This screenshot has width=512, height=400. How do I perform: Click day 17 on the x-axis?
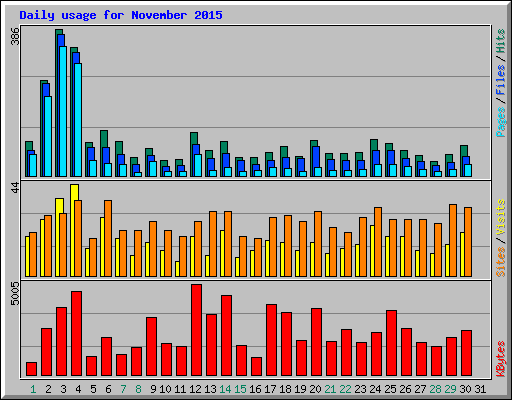[270, 389]
